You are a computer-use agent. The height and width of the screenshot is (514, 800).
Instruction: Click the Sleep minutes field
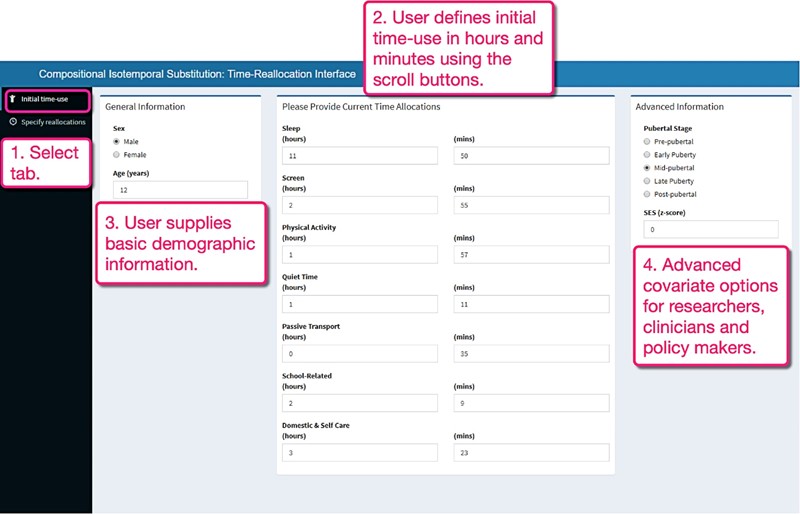(x=531, y=156)
